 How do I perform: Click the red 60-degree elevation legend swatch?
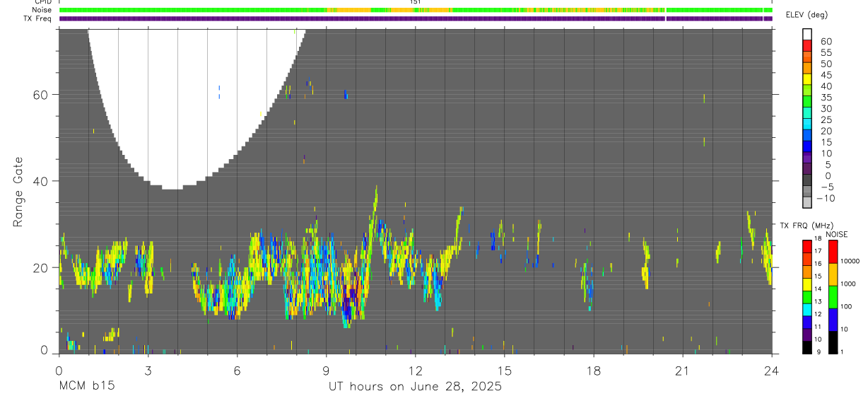tap(807, 45)
